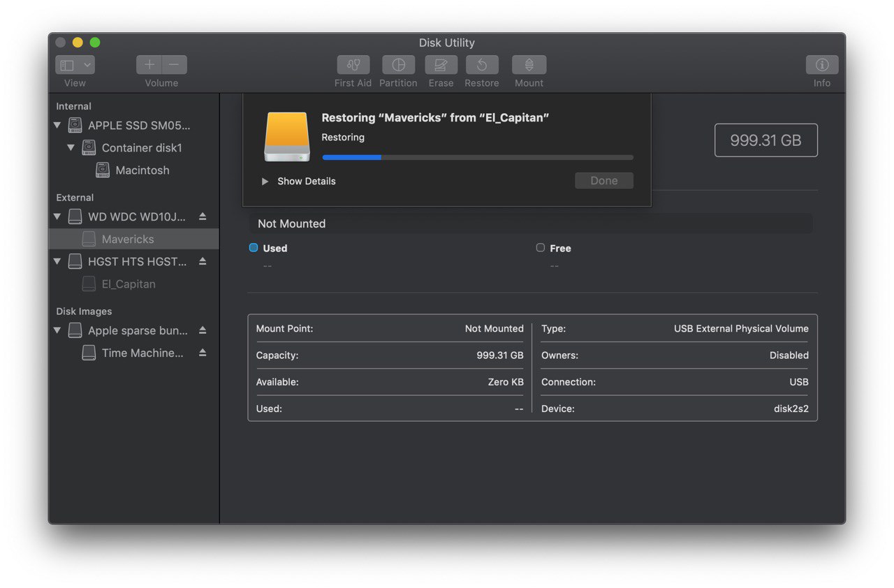Click the Restoring Mavericks dialog title
This screenshot has width=894, height=588.
pyautogui.click(x=435, y=118)
